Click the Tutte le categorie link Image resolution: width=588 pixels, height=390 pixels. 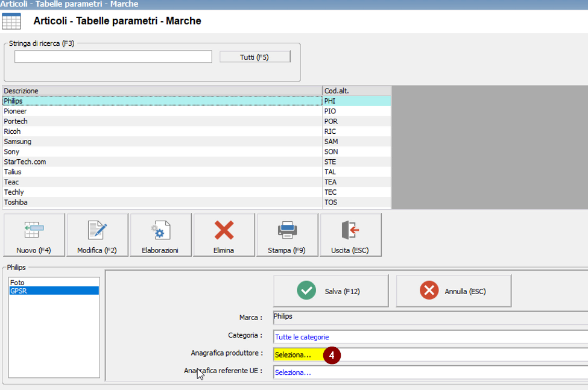[x=302, y=337]
